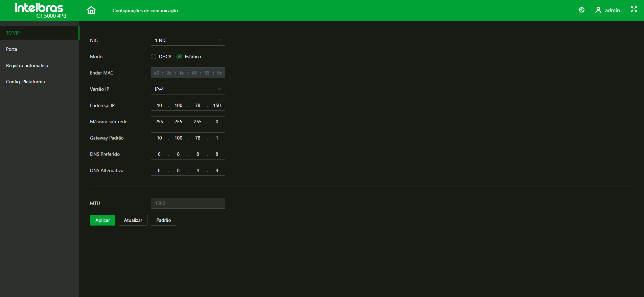
Task: Expand the Versão IP dropdown
Action: 188,89
